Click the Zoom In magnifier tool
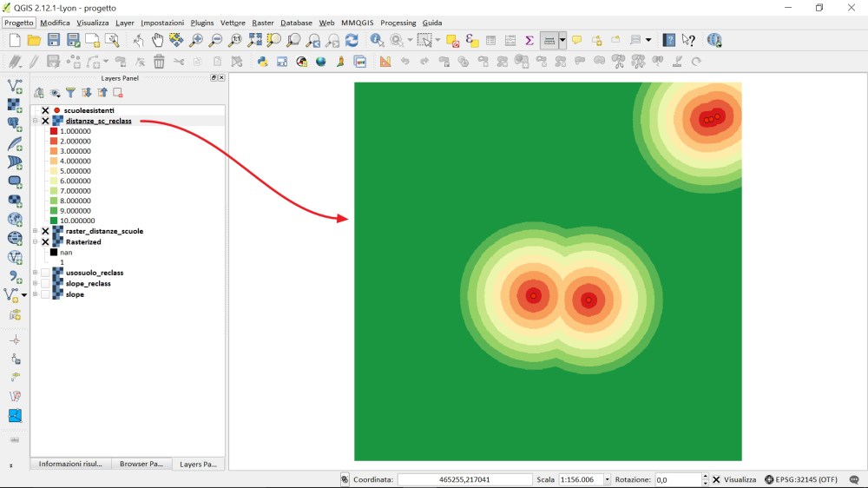868x488 pixels. point(196,40)
